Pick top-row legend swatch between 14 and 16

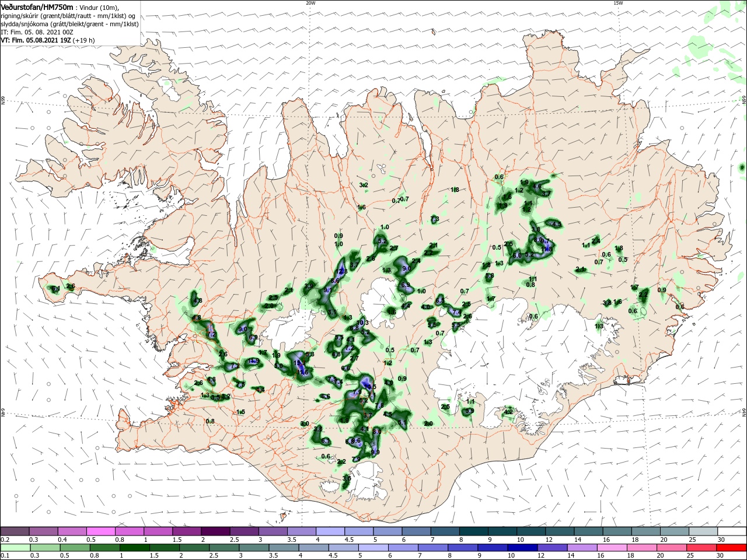click(588, 531)
